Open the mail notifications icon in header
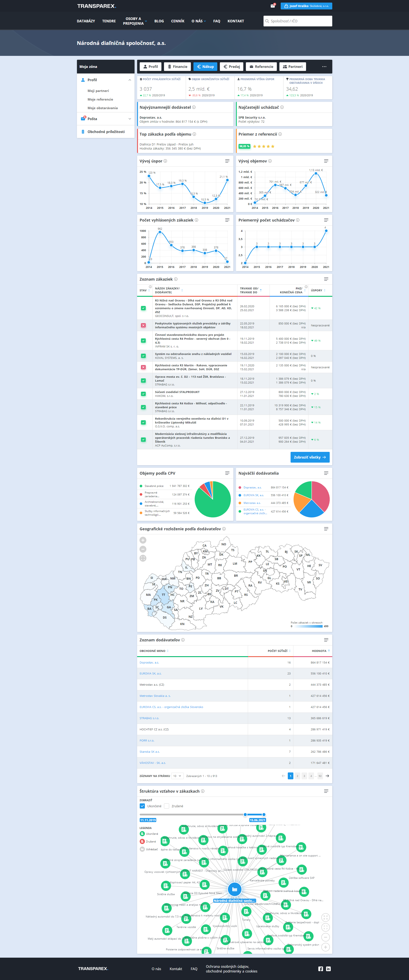 coord(273,6)
